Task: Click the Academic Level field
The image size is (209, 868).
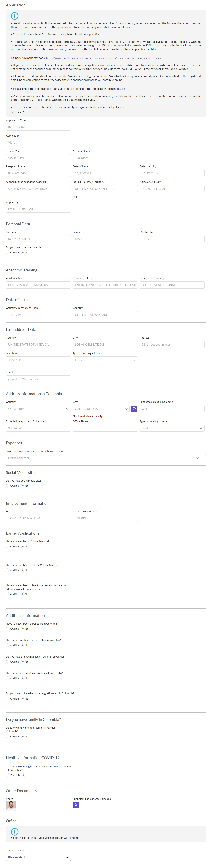Action: point(38,285)
